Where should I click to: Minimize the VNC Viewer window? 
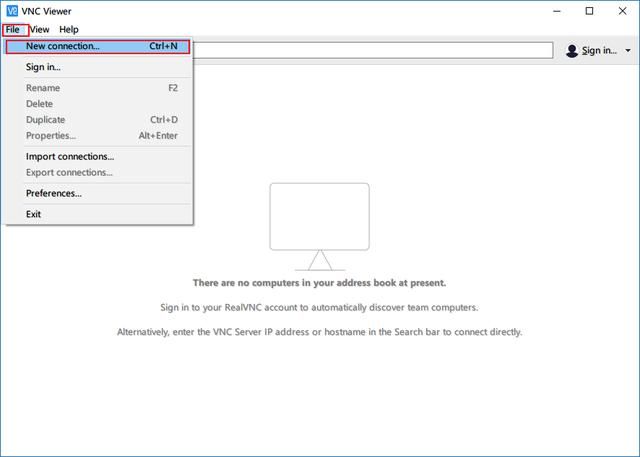(x=557, y=11)
